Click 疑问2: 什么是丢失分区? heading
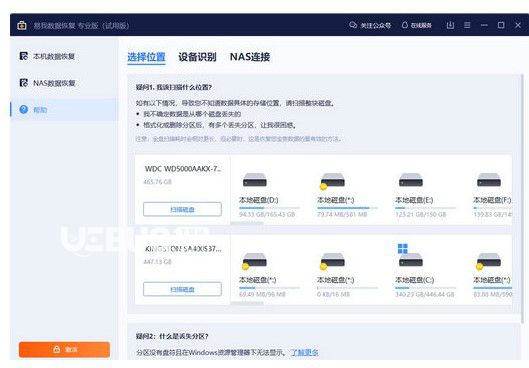The image size is (529, 368). tap(172, 336)
